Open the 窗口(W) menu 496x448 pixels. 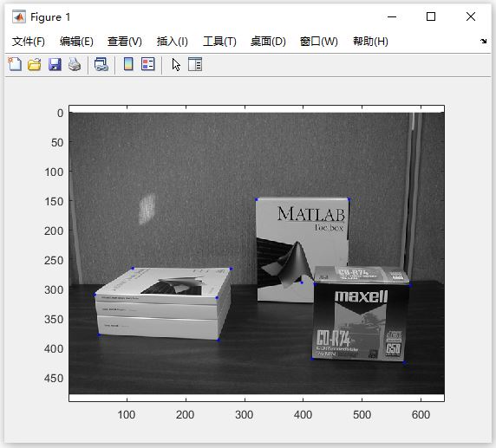319,42
